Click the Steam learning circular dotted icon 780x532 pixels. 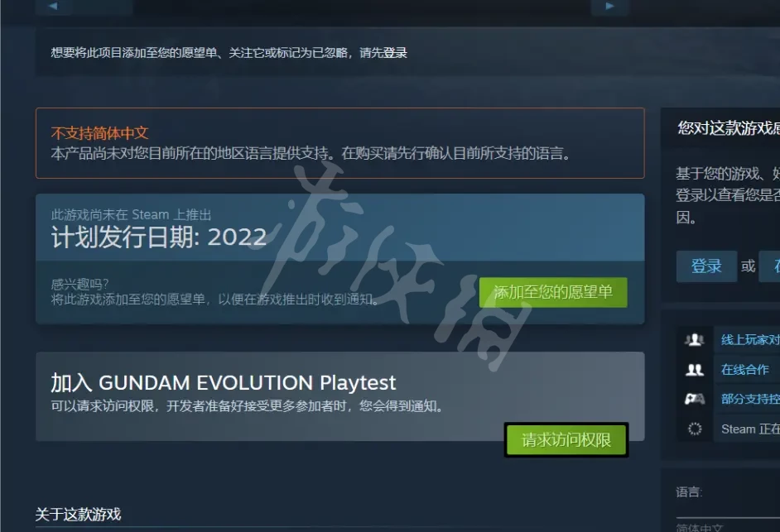695,429
